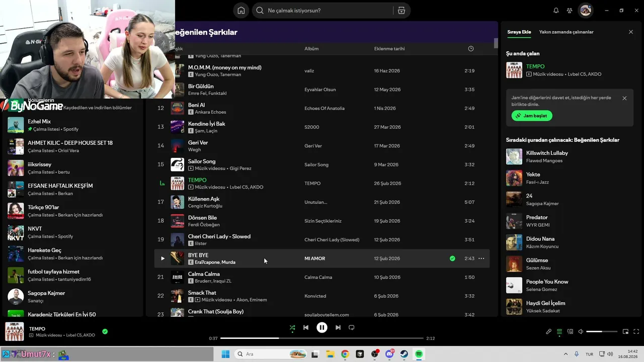The height and width of the screenshot is (362, 644).
Task: Sort tracks by the duration clock icon
Action: [x=471, y=49]
